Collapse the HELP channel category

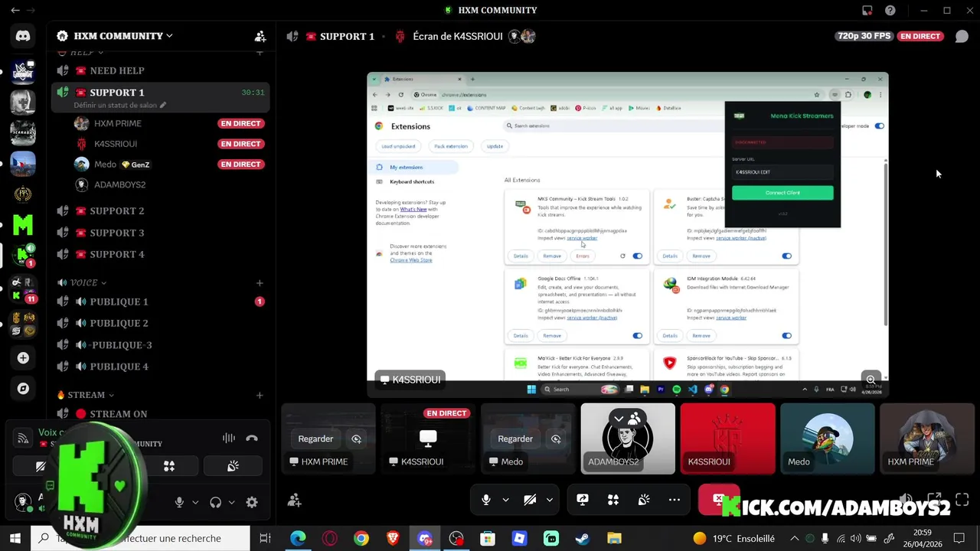coord(82,52)
